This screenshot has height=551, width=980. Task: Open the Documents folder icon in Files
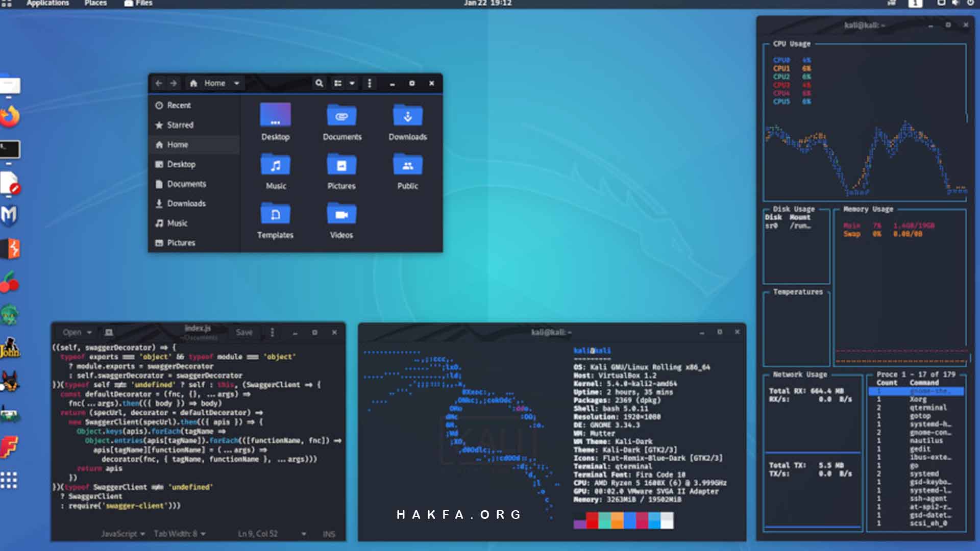click(x=341, y=115)
